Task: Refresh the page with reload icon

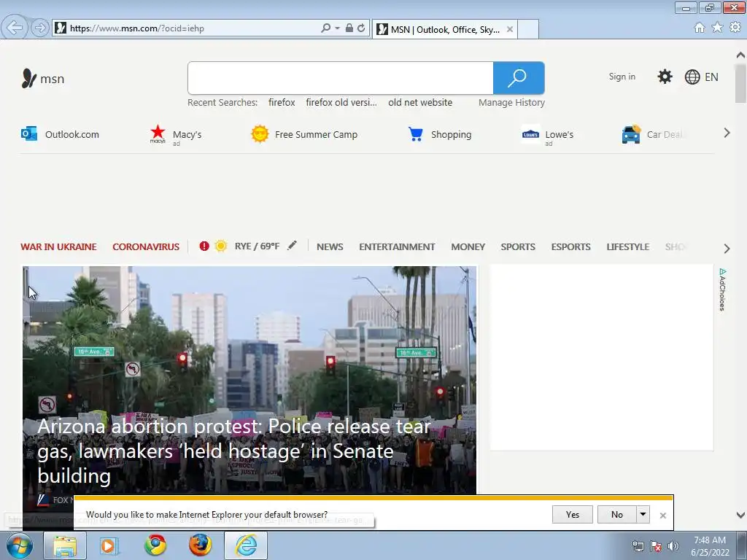Action: (361, 28)
